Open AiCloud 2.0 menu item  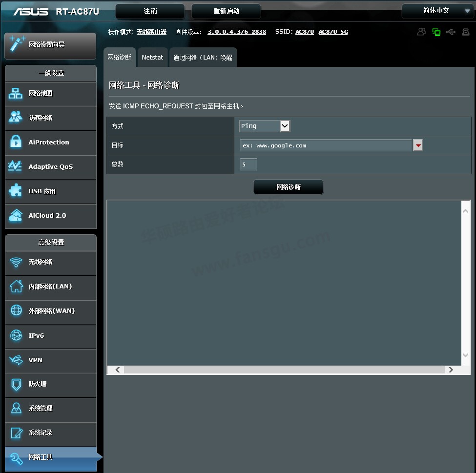pos(51,216)
